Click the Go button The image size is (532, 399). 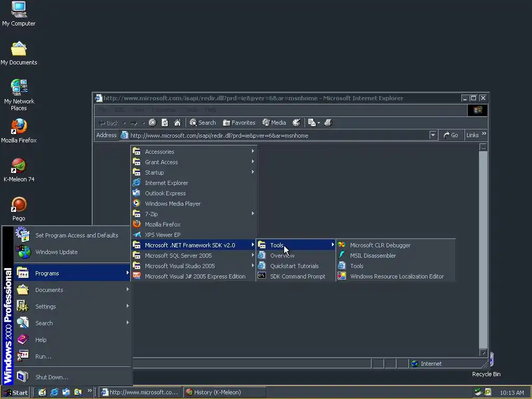tap(450, 135)
